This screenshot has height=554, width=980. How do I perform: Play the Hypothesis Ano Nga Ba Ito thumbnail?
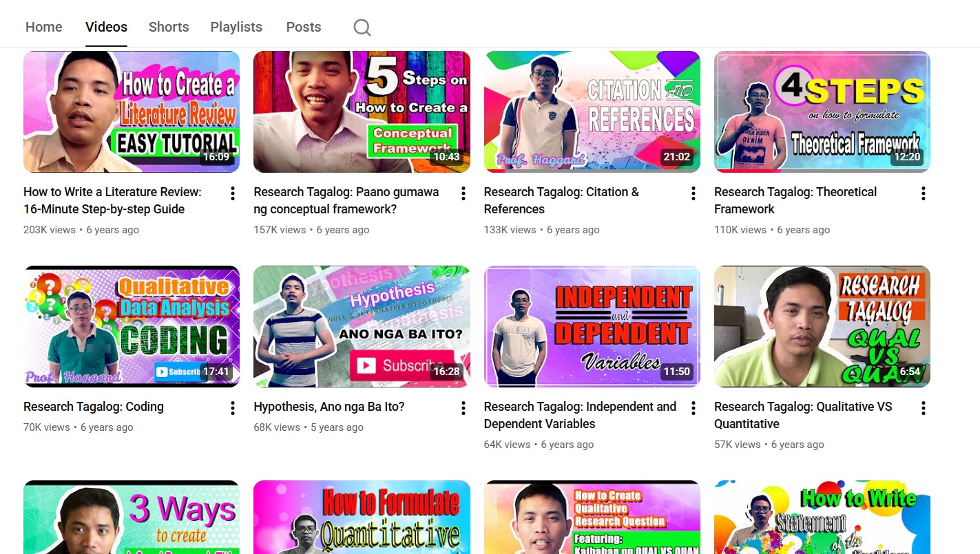(362, 326)
